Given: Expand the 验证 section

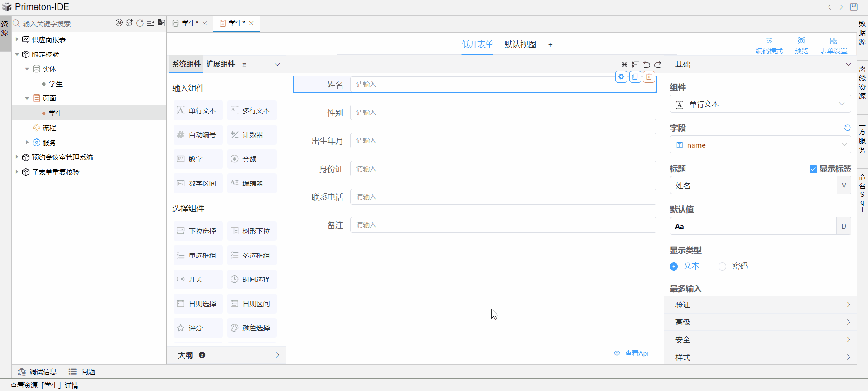Looking at the screenshot, I should (x=760, y=305).
